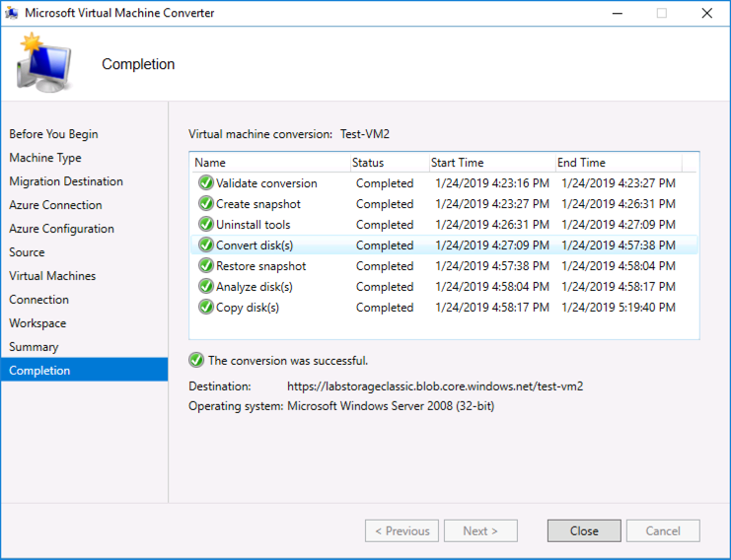Click the green check icon beside Analyze disk(s)
This screenshot has height=560, width=731.
(205, 286)
